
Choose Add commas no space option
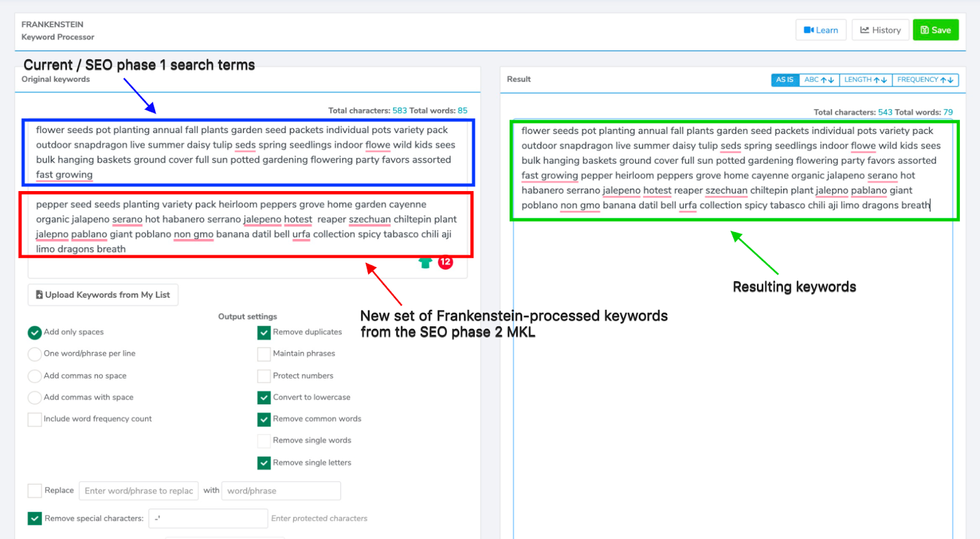pyautogui.click(x=35, y=376)
